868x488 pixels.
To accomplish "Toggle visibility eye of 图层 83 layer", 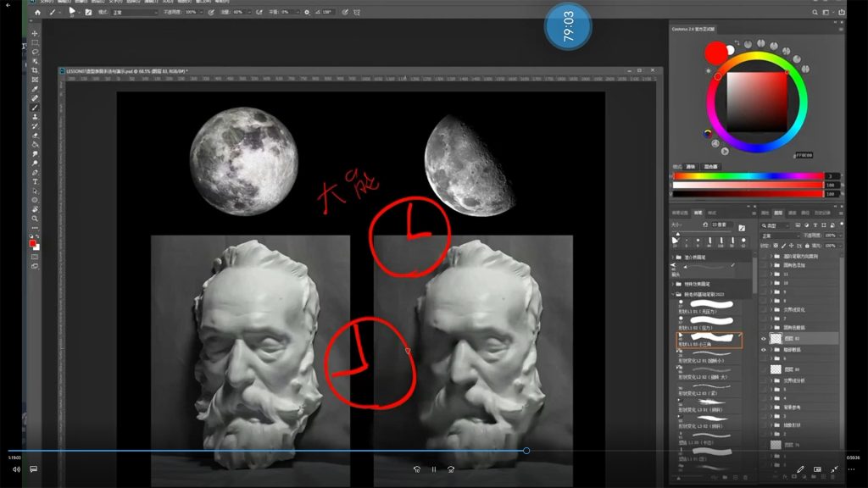I will coord(764,338).
